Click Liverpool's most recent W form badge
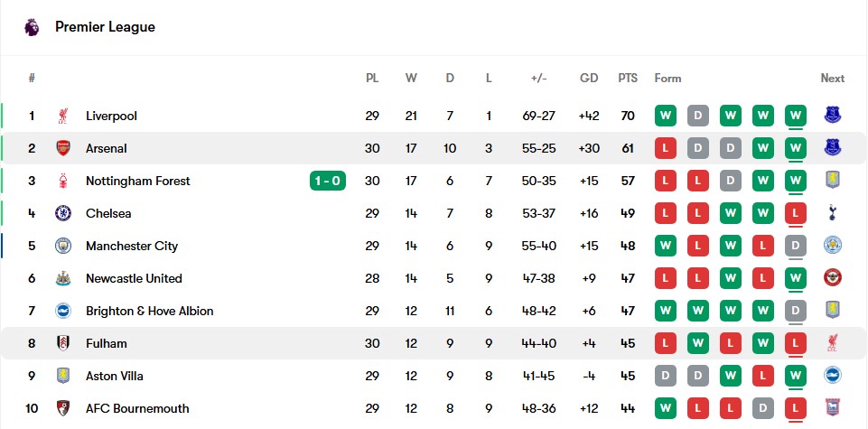This screenshot has height=429, width=868. click(x=796, y=116)
